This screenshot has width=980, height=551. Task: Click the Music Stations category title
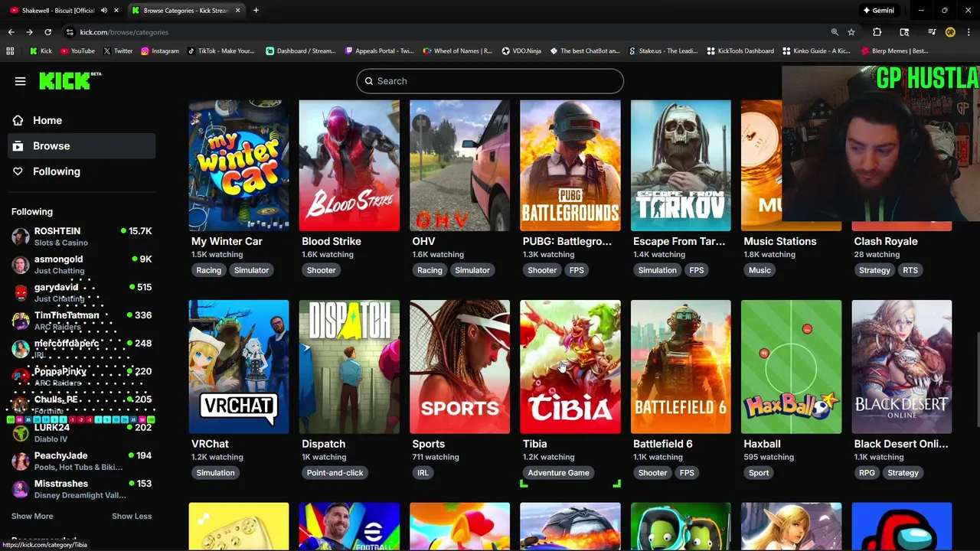click(x=779, y=241)
